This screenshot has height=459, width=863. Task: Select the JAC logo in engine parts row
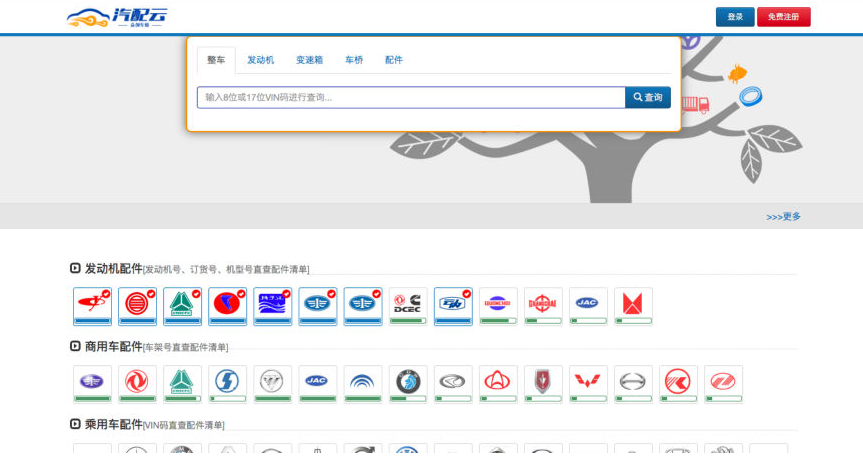(x=588, y=304)
